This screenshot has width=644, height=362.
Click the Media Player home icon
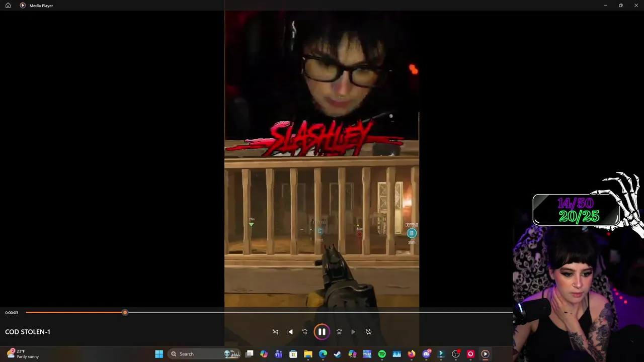tap(8, 6)
